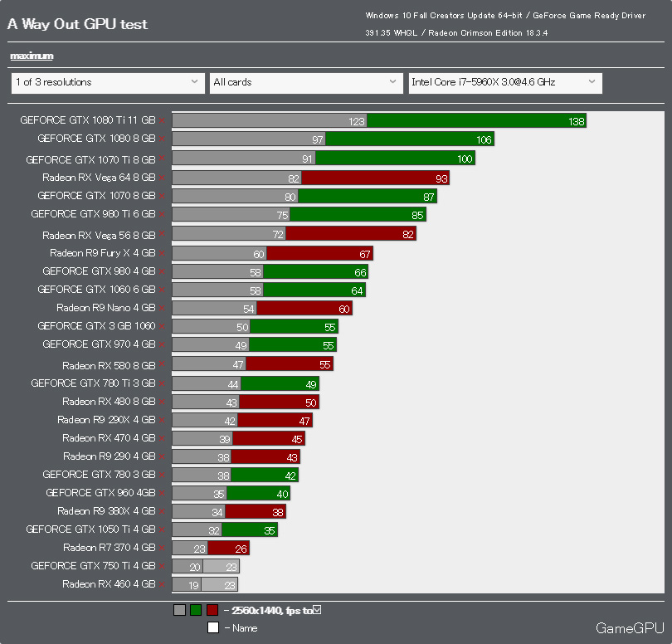
Task: Remove GEFORCE GTX 1050 Ti 4 GB entry
Action: pyautogui.click(x=162, y=530)
